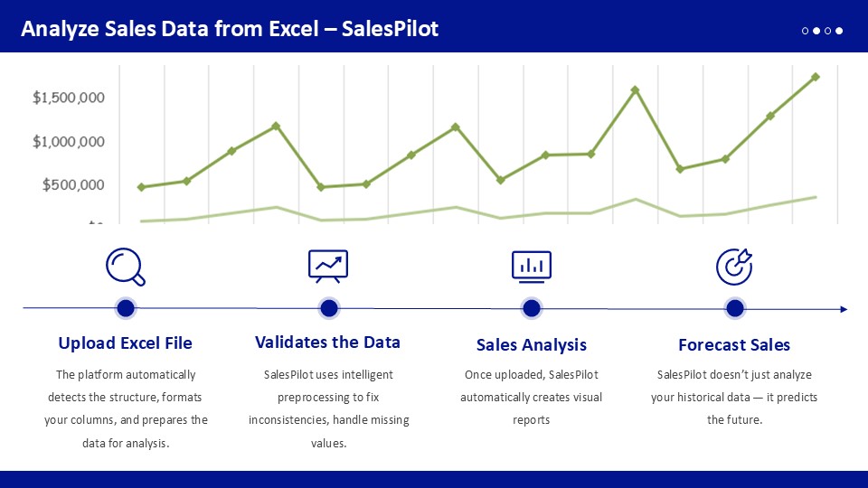868x488 pixels.
Task: Select the first hollow dot in header
Action: [x=806, y=31]
